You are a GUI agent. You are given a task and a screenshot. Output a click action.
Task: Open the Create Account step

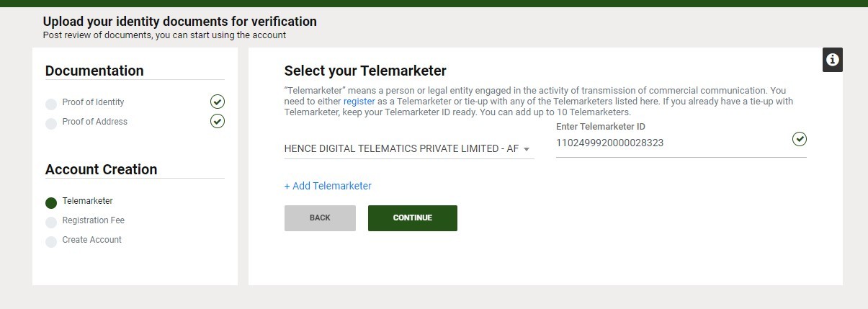pyautogui.click(x=91, y=240)
